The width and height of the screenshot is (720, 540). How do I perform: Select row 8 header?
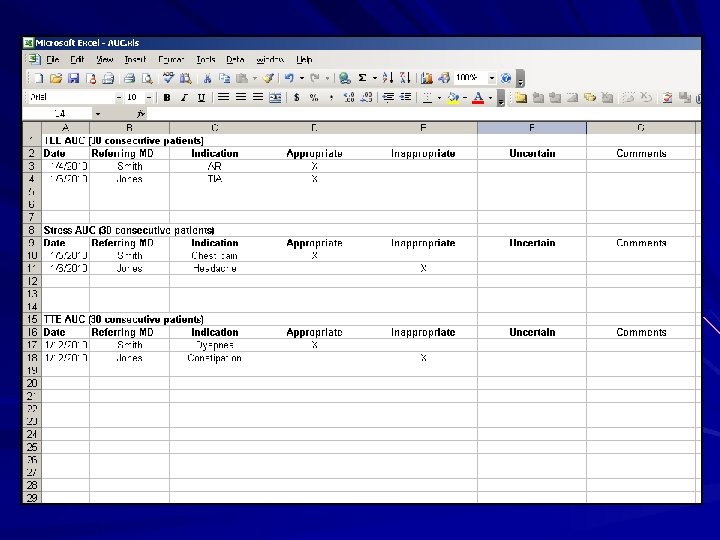click(x=32, y=230)
